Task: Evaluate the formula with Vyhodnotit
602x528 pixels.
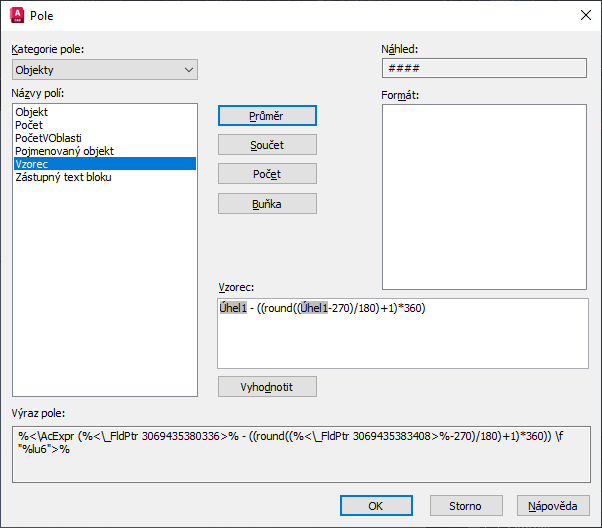Action: [x=267, y=386]
